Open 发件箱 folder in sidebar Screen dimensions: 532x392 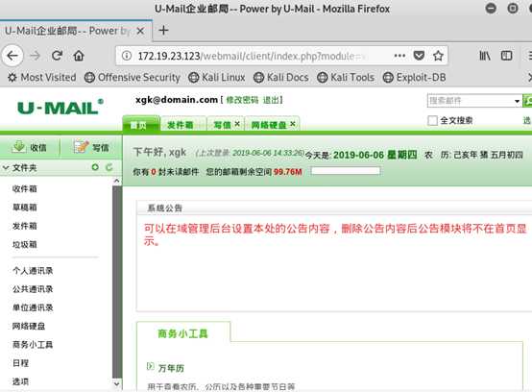click(24, 226)
